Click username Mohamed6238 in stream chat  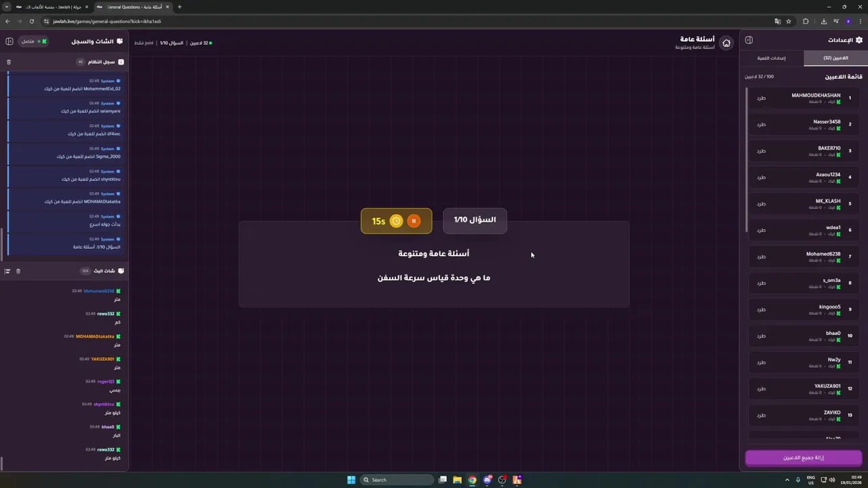pyautogui.click(x=99, y=291)
